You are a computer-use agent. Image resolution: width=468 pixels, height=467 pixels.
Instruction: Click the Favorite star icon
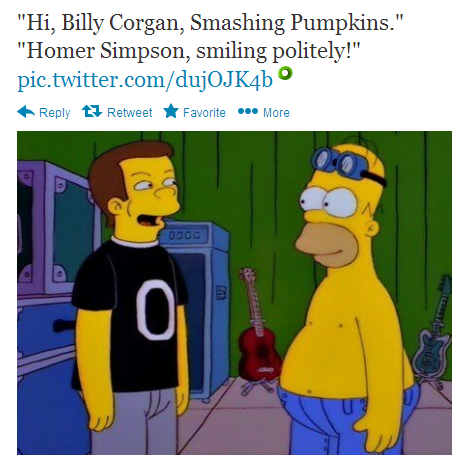click(x=171, y=111)
